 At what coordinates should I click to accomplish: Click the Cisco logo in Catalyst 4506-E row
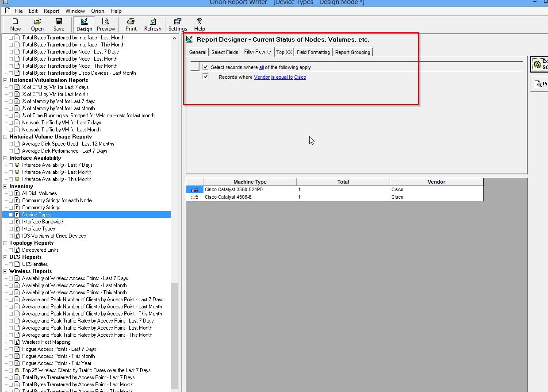pos(195,197)
